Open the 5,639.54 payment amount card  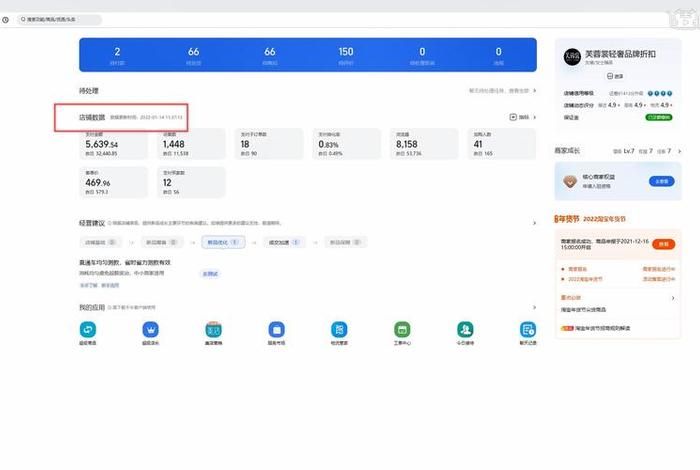coord(113,144)
